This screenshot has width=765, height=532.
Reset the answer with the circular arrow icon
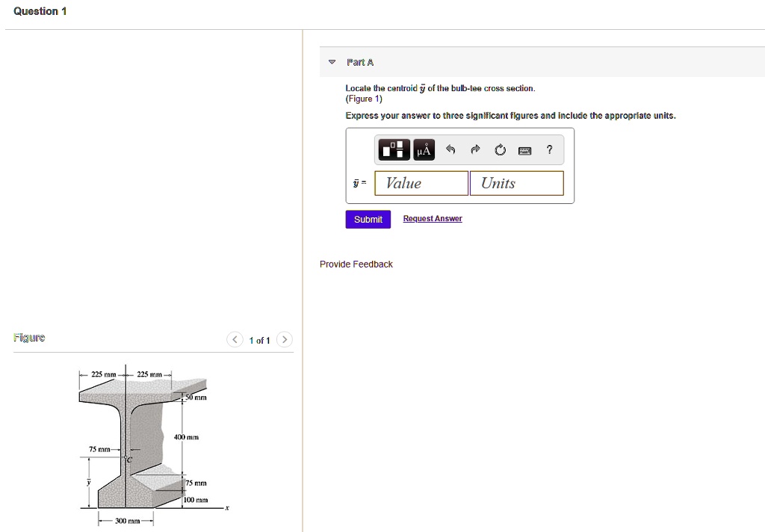click(x=500, y=150)
